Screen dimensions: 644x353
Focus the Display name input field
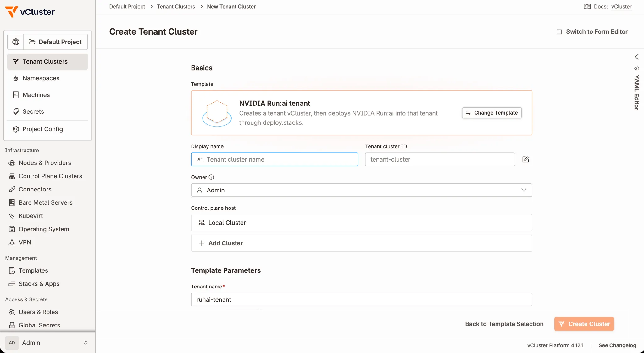275,159
